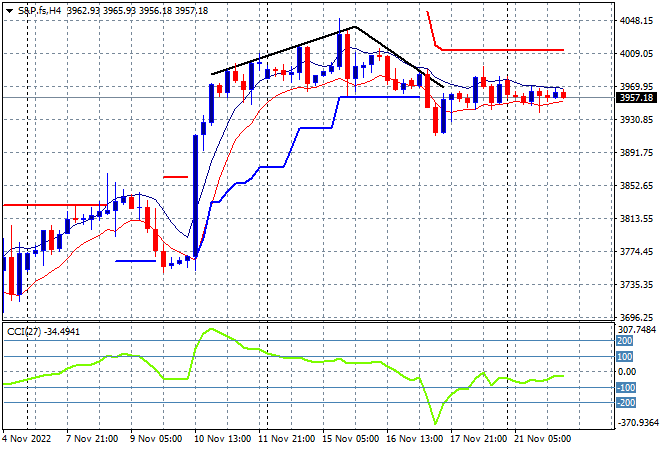This screenshot has width=660, height=450.
Task: Select the black descending trendline
Action: click(399, 57)
